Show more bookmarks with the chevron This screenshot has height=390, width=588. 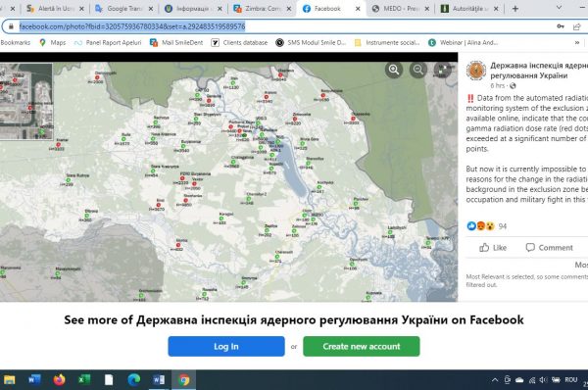click(577, 43)
